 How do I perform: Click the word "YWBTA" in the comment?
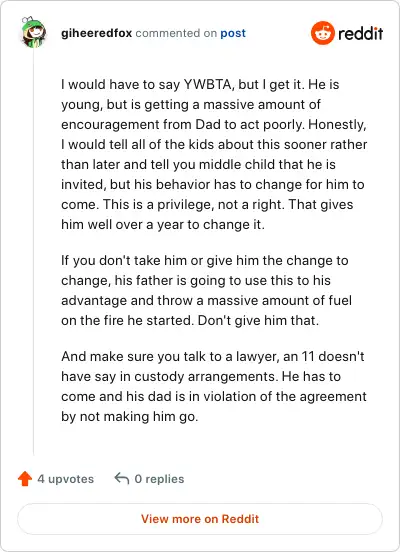[x=209, y=84]
